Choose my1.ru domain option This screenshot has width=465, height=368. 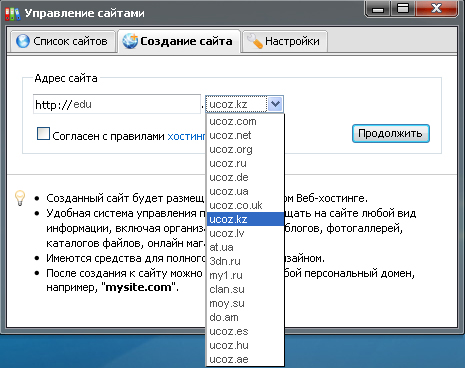[x=245, y=275]
